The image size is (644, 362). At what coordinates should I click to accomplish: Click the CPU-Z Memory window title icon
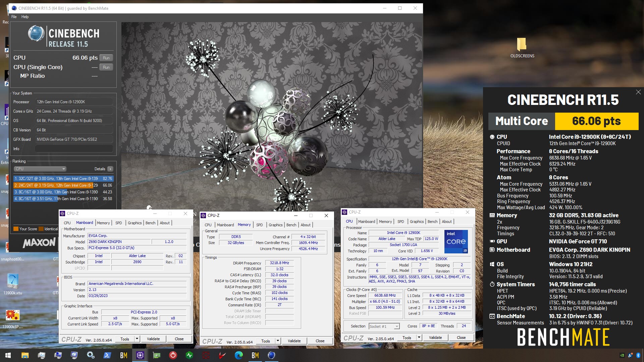[203, 216]
